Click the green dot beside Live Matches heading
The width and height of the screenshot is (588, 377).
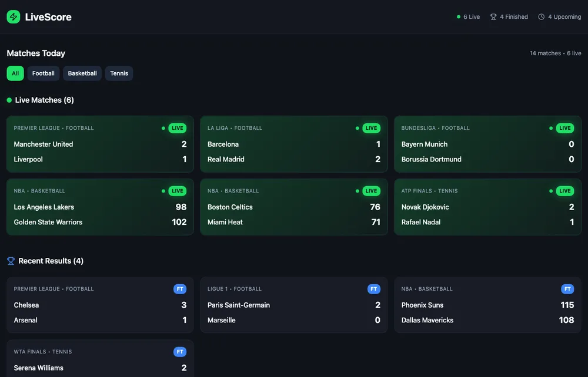(9, 100)
